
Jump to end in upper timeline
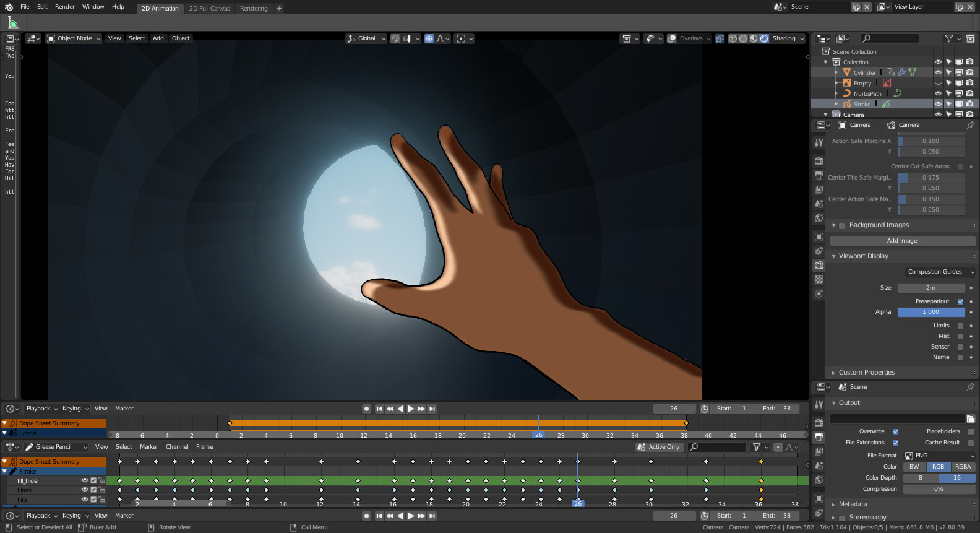[432, 409]
